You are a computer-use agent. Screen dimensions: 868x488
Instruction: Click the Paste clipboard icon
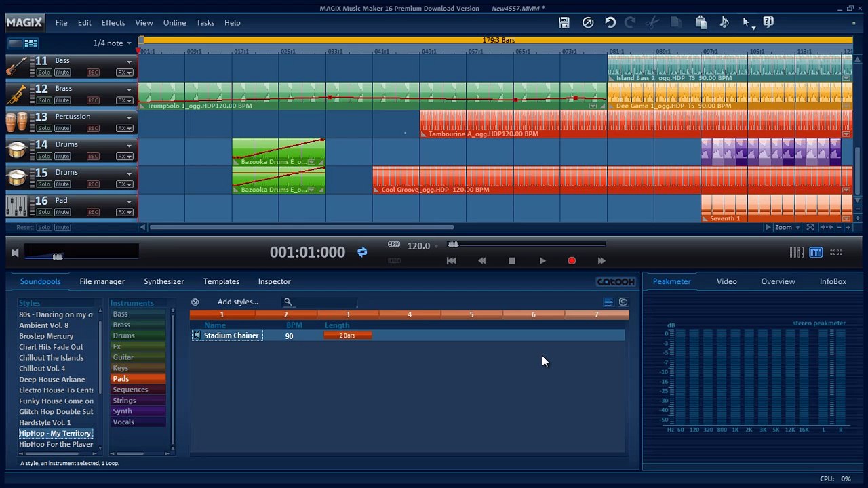pyautogui.click(x=701, y=22)
